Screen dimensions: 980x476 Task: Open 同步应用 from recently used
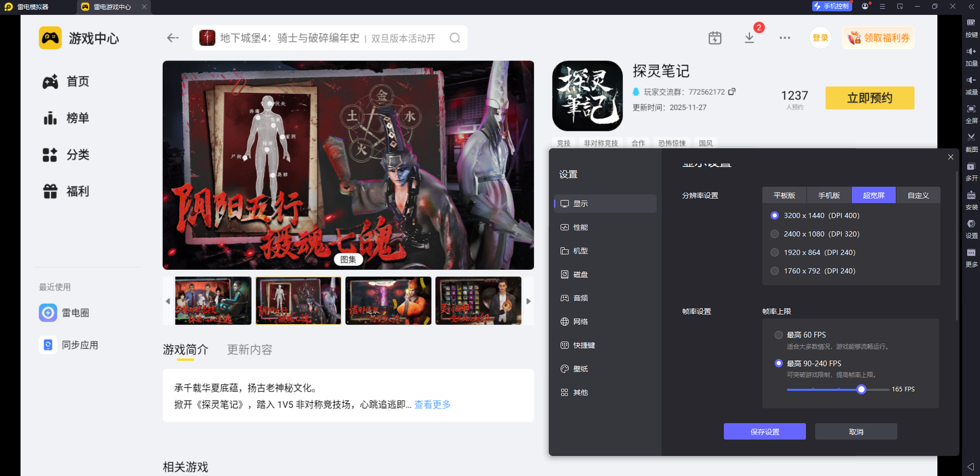[69, 345]
